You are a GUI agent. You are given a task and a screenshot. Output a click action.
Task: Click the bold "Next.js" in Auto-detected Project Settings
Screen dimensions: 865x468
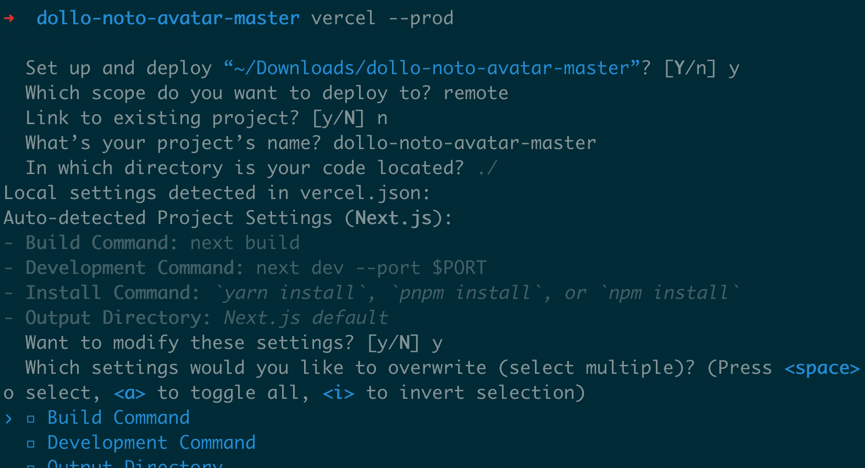coord(404,218)
